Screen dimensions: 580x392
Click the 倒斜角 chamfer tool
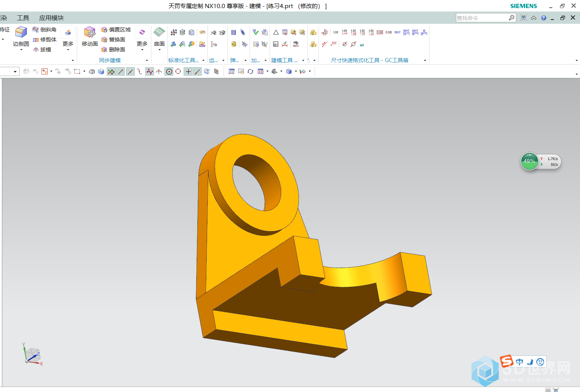point(45,30)
